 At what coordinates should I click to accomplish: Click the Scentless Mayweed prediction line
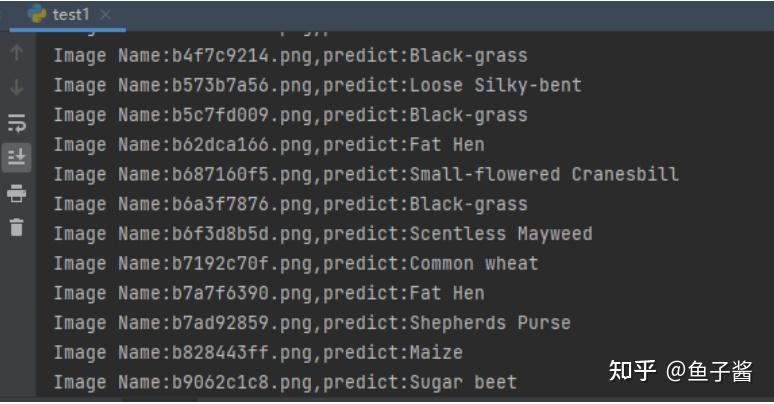[x=322, y=234]
